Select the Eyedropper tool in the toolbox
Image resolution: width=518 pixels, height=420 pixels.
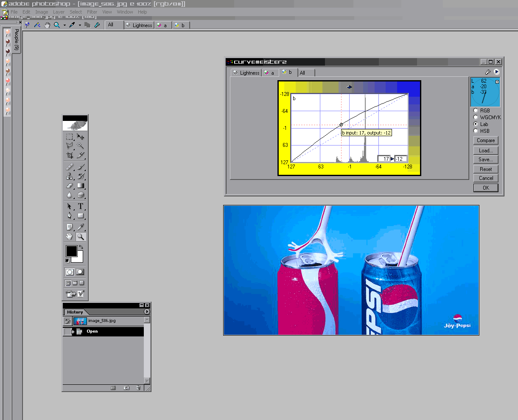coord(81,227)
